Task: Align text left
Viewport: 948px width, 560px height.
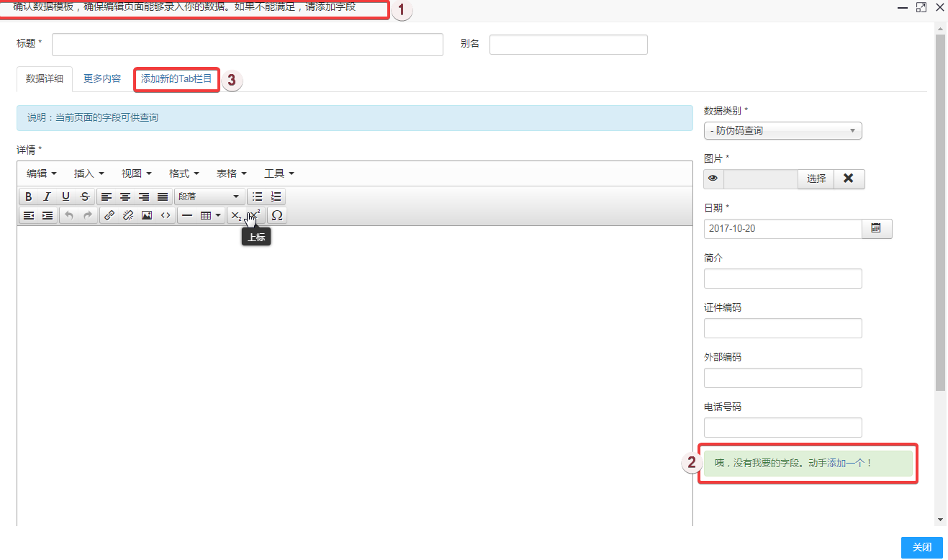Action: tap(107, 197)
